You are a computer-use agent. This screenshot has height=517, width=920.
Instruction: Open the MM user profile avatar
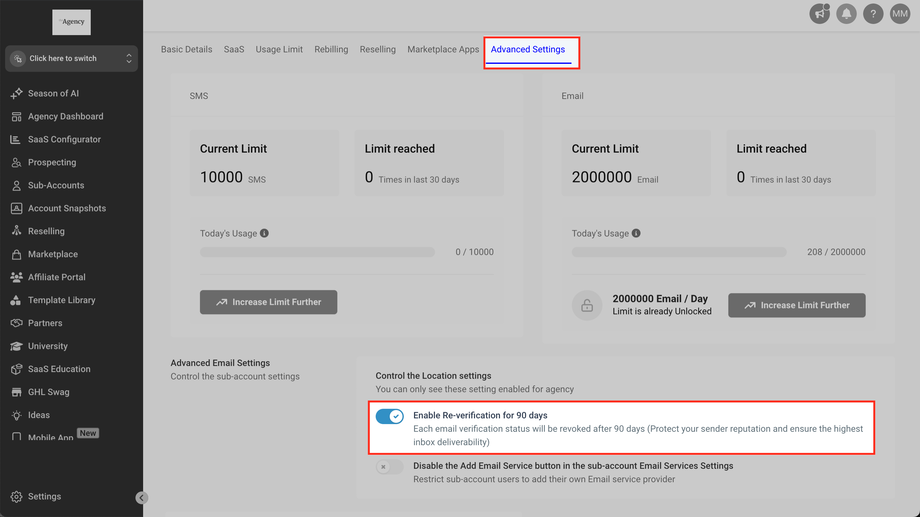tap(900, 13)
